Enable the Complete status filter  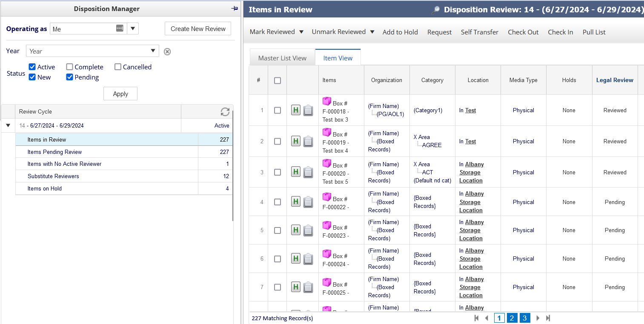pyautogui.click(x=69, y=67)
